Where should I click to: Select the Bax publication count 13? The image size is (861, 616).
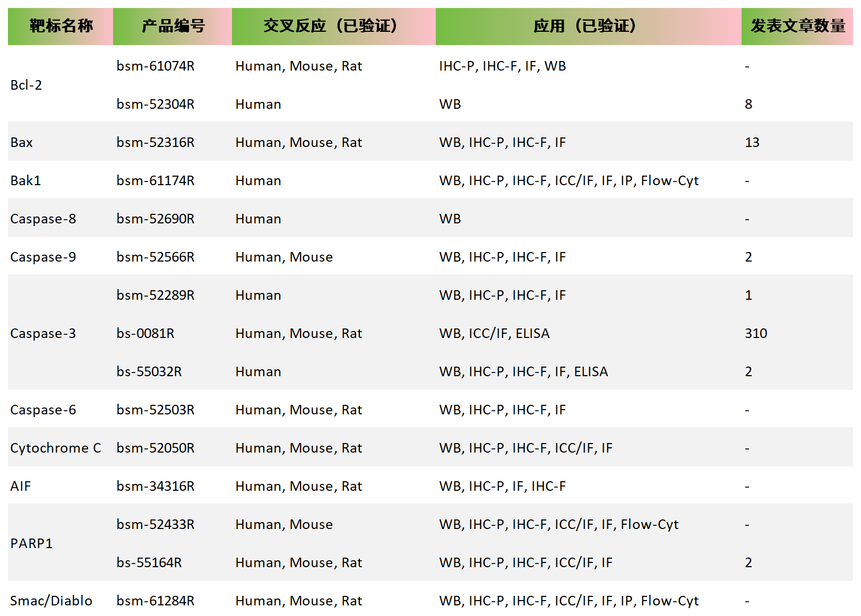pos(752,143)
